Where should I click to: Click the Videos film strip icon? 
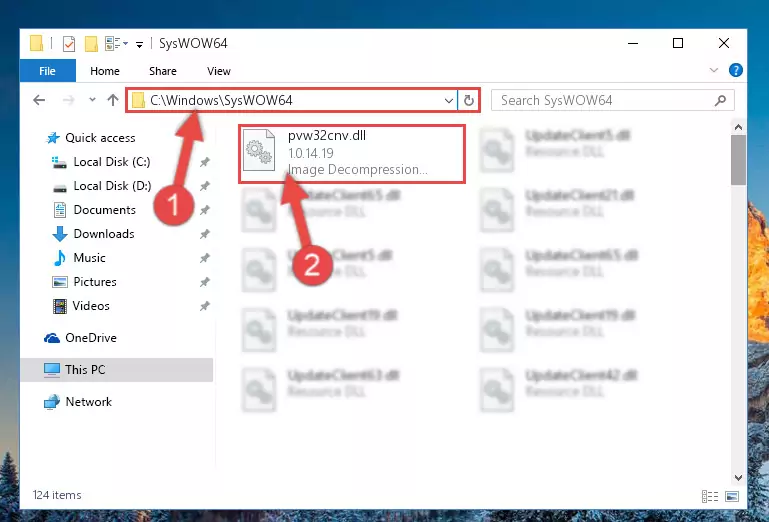(60, 306)
